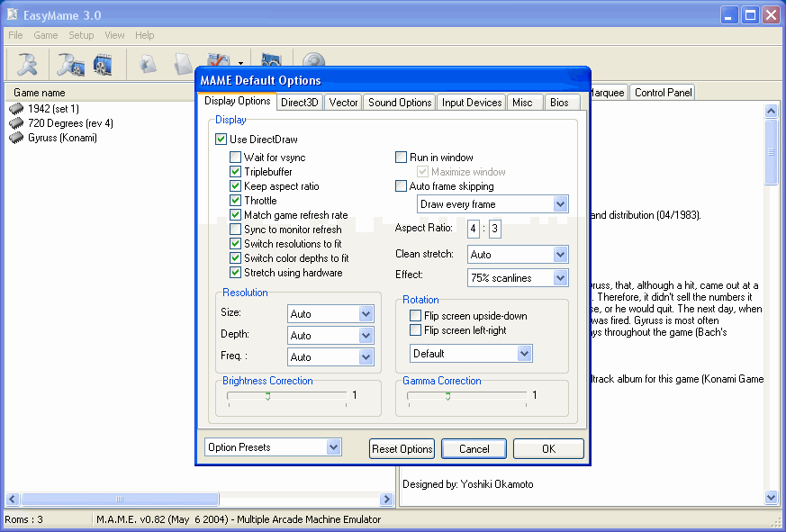The image size is (786, 532).
Task: Select the Misc tab
Action: 525,103
